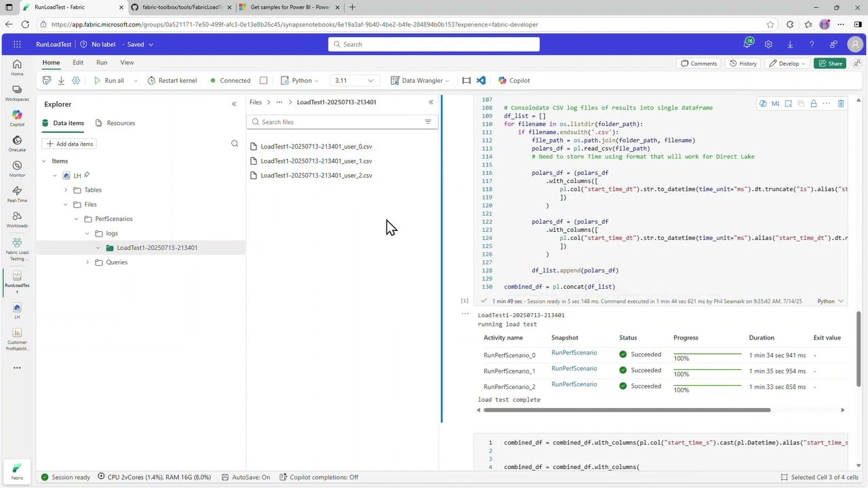Open the help question mark icon
The height and width of the screenshot is (488, 868).
pos(812,44)
